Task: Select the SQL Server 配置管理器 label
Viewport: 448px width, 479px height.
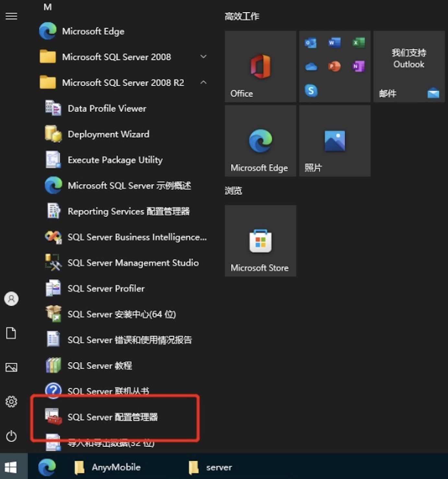Action: [112, 417]
